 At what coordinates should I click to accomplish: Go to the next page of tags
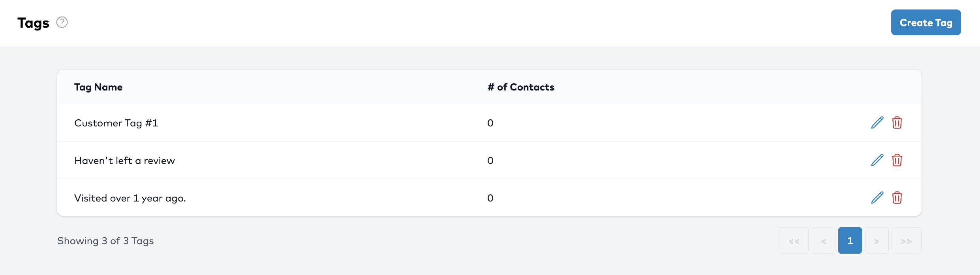(x=877, y=241)
